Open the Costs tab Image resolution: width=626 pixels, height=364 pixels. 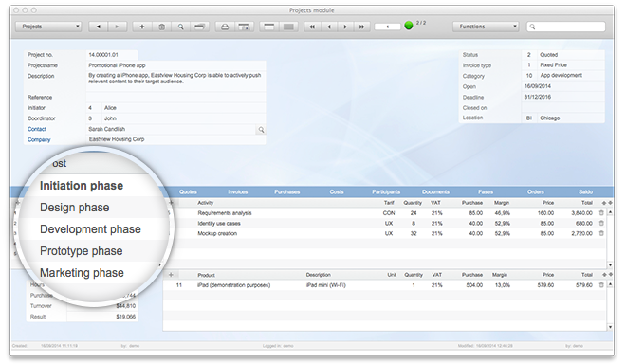tap(337, 192)
